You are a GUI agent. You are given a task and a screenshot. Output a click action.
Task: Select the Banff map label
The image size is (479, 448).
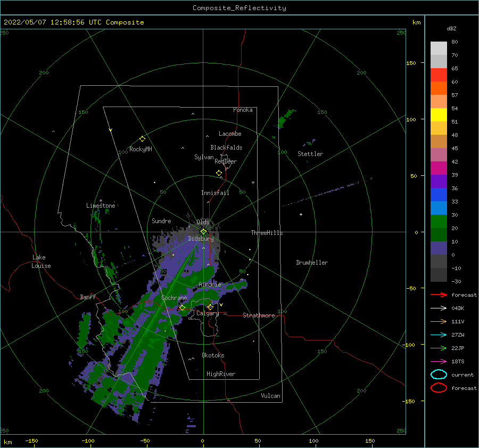pyautogui.click(x=88, y=297)
